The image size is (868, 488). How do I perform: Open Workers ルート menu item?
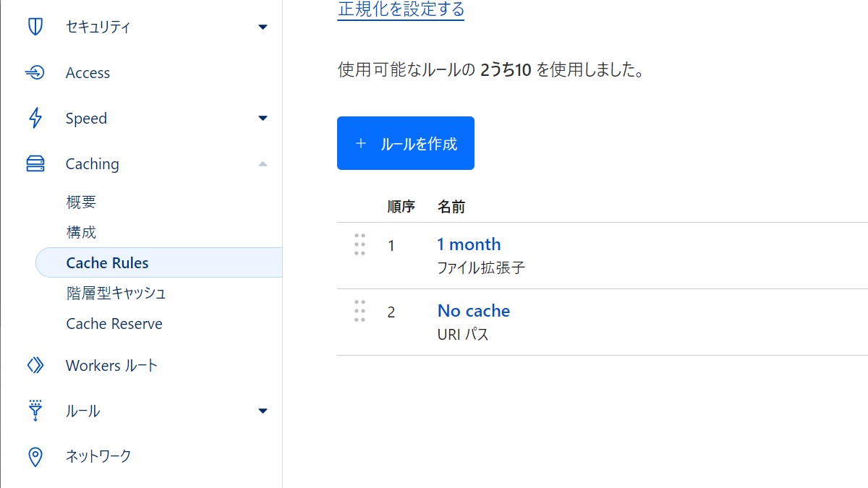111,366
